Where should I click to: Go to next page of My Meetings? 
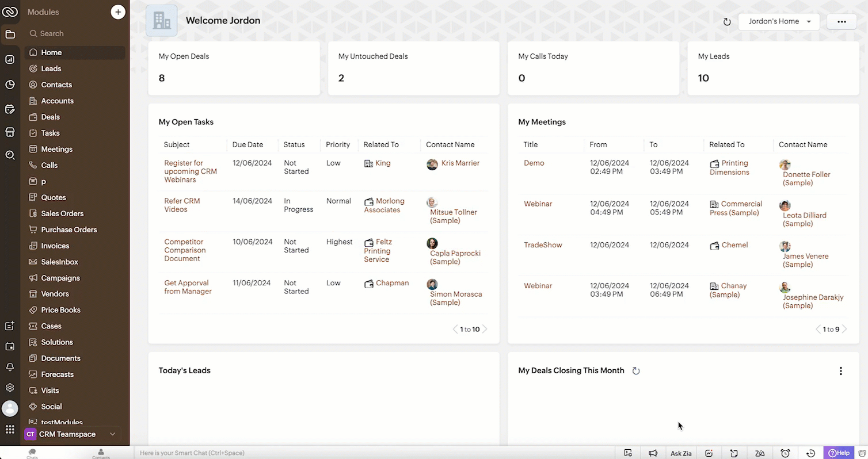(x=844, y=330)
